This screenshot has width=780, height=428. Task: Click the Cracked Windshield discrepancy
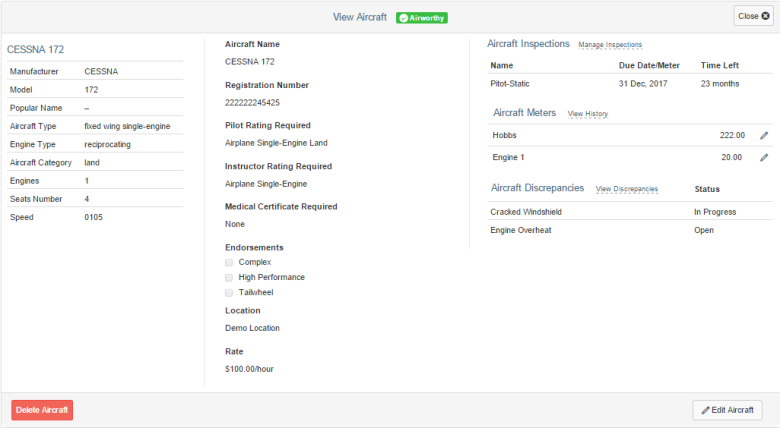tap(526, 212)
